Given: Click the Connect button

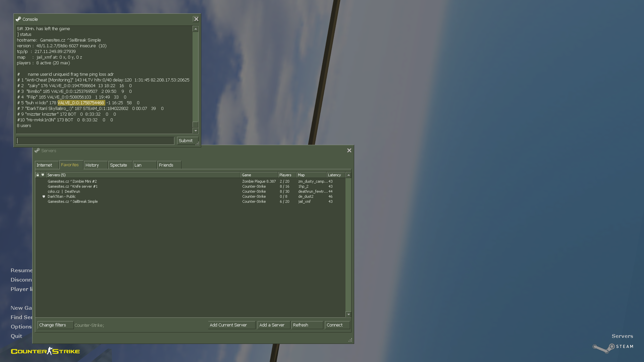Looking at the screenshot, I should point(337,325).
